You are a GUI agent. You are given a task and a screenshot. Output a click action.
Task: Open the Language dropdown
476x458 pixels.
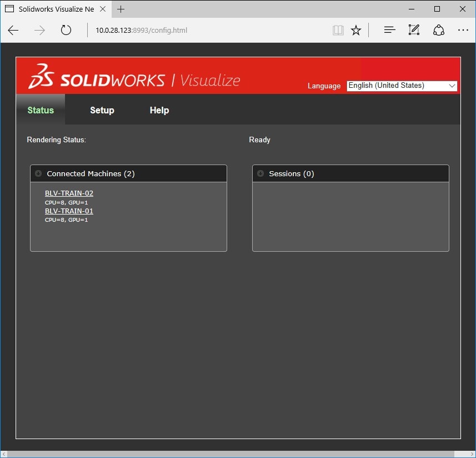point(402,86)
